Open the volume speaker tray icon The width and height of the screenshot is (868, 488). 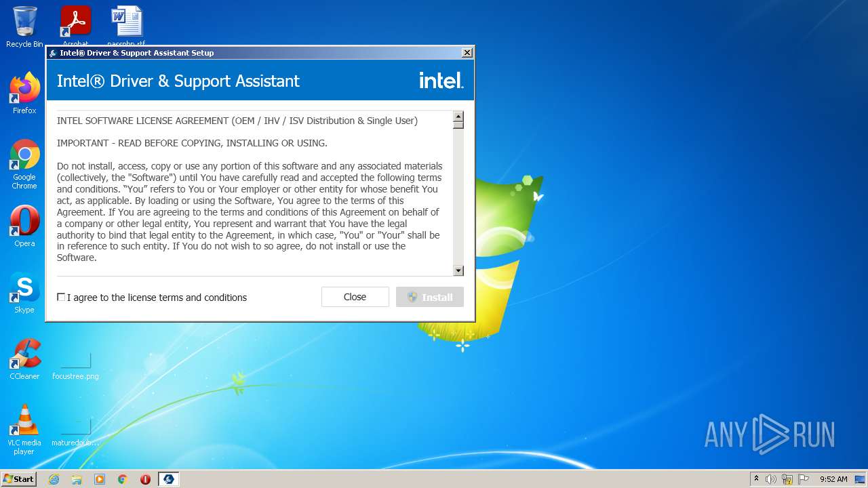tap(771, 479)
